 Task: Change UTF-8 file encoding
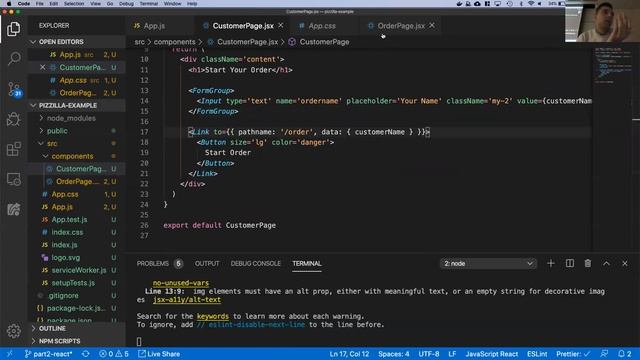click(x=429, y=354)
